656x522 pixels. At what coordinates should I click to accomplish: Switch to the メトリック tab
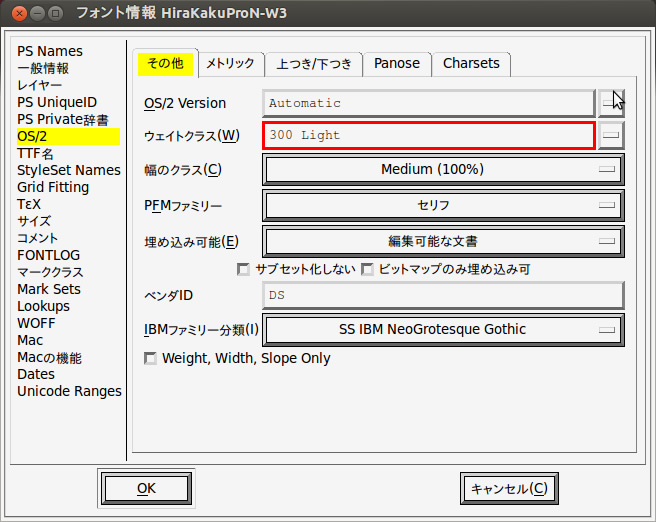click(231, 64)
